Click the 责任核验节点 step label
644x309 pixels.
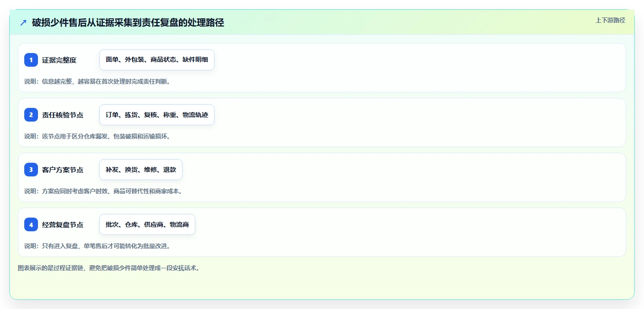(63, 115)
